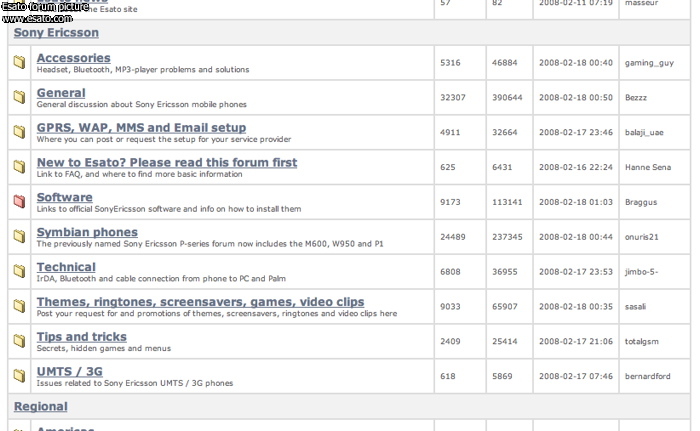Open Themes, ringtones, screensavers, games, video clips

tap(200, 301)
